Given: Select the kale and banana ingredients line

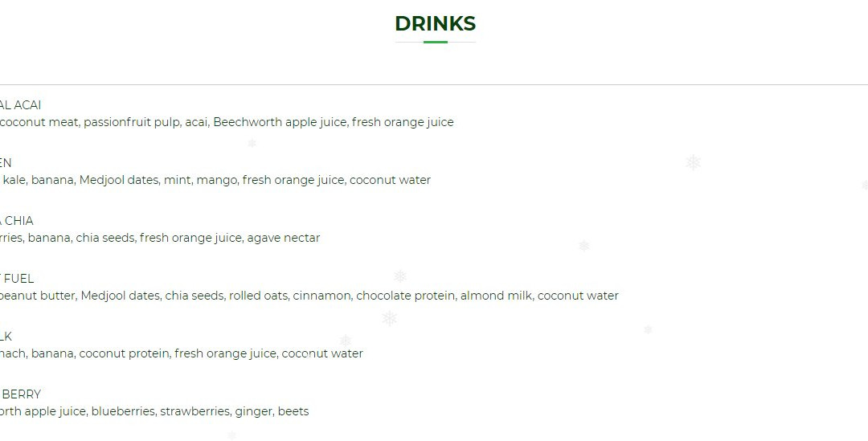Looking at the screenshot, I should coord(215,181).
